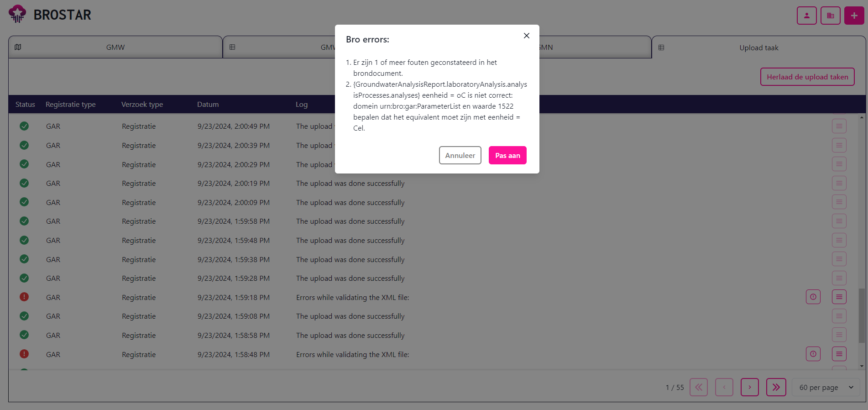The image size is (868, 410).
Task: Click the page indicator 1 / 55
Action: (x=675, y=388)
